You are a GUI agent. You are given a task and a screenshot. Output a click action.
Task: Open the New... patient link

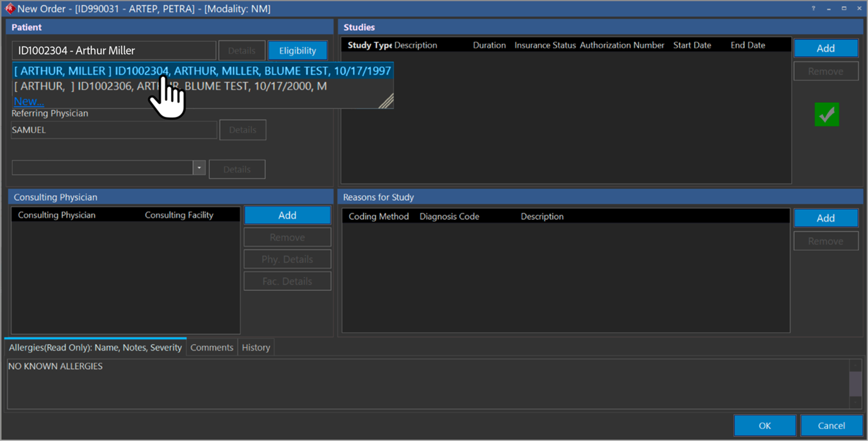29,101
